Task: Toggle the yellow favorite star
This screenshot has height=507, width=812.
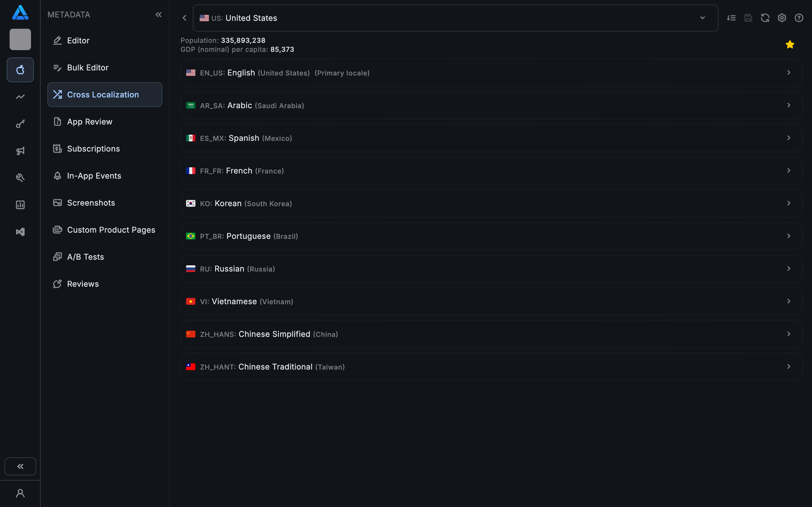Action: pos(789,45)
